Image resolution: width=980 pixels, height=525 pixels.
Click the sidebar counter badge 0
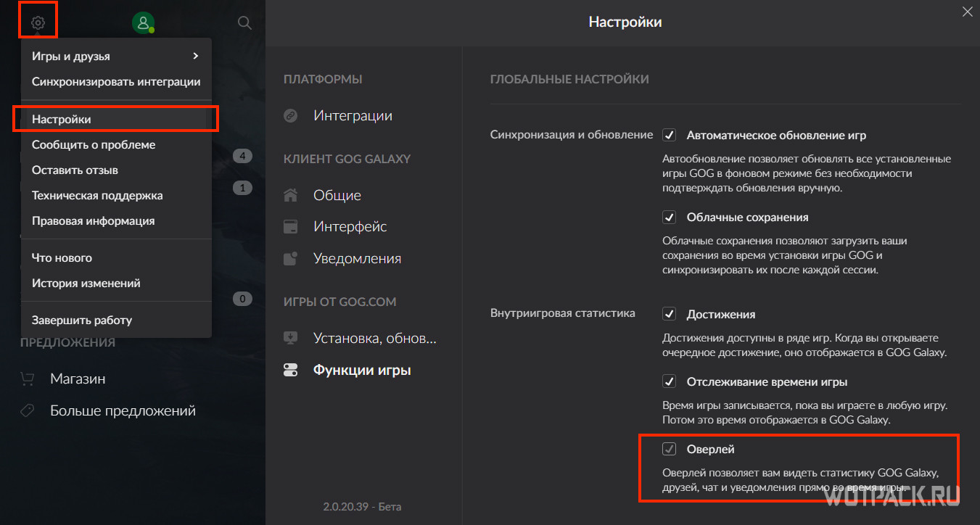click(x=242, y=299)
